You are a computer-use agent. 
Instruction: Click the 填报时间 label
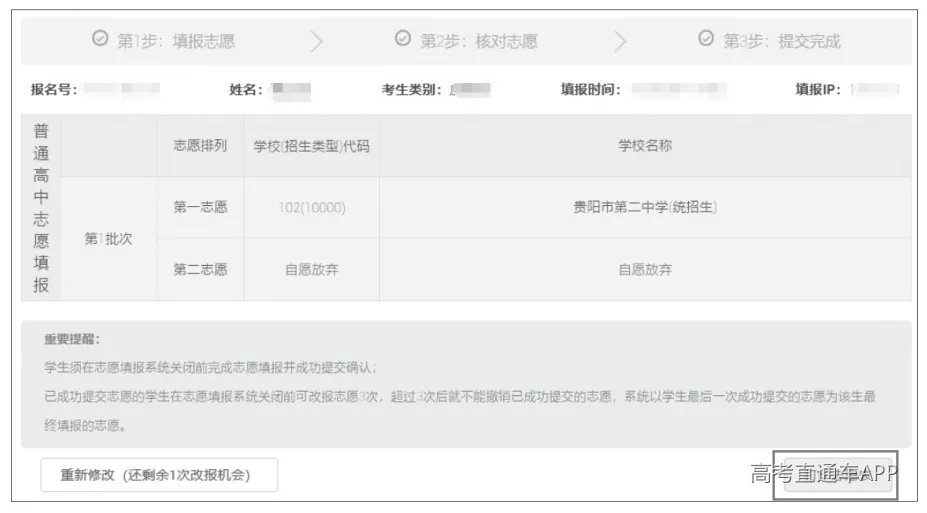591,90
